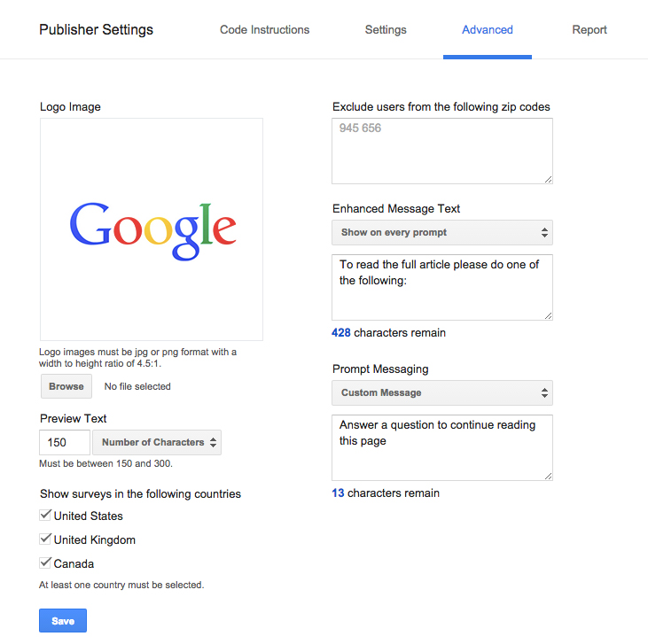Click the 428 characters remain counter

tap(388, 332)
